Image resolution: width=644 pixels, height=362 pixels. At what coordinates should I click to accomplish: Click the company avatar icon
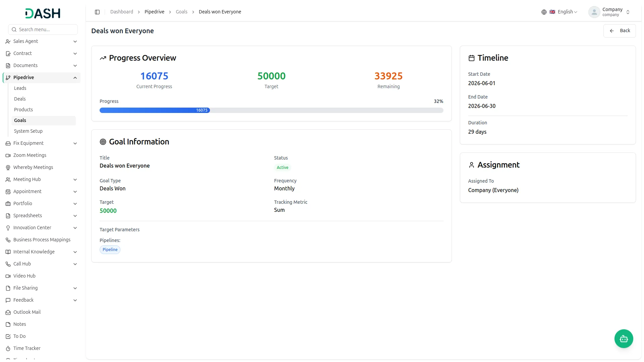[x=594, y=12]
